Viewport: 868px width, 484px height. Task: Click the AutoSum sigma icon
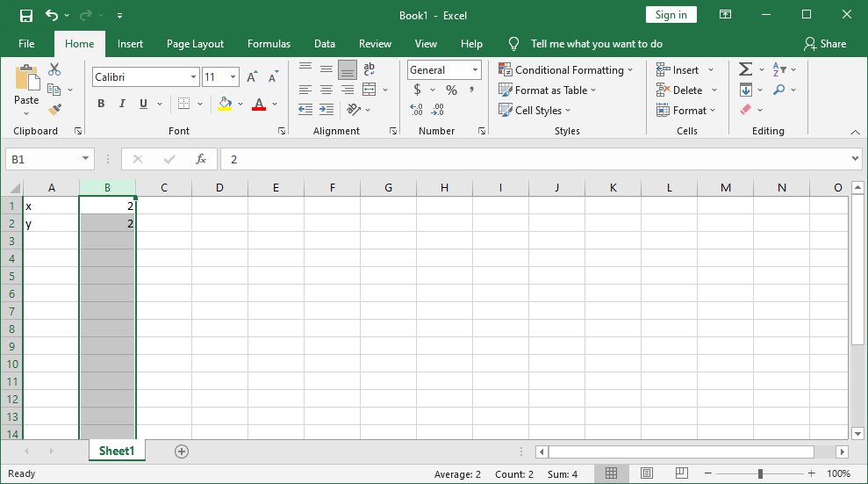click(746, 69)
